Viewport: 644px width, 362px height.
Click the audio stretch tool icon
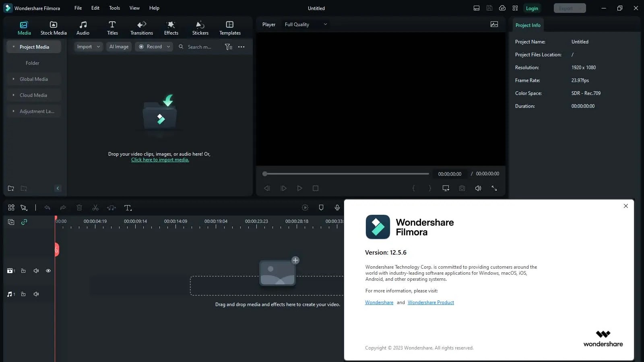[x=111, y=208]
